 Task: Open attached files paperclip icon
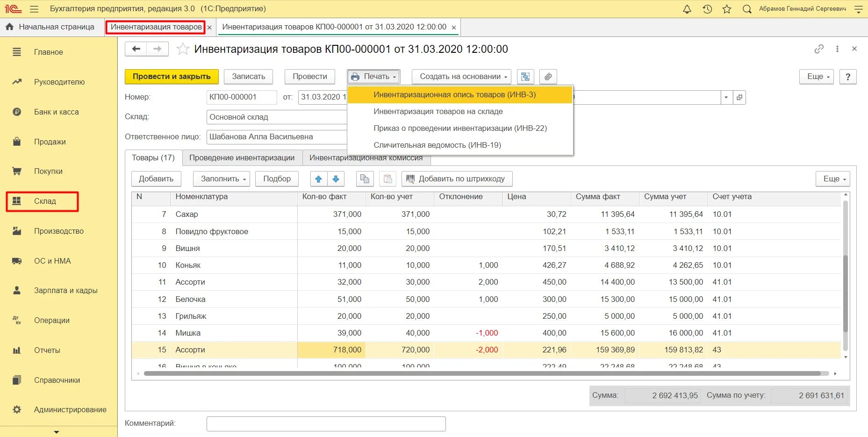click(548, 77)
